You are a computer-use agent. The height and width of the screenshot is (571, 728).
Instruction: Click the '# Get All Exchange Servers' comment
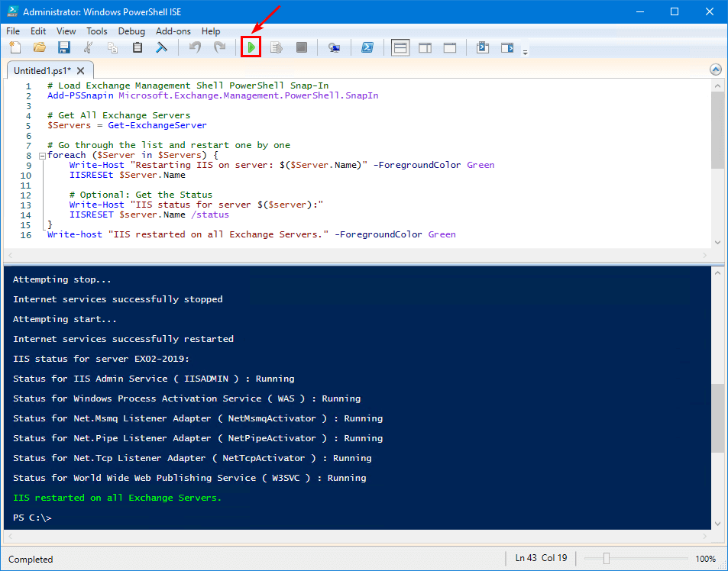tap(119, 115)
